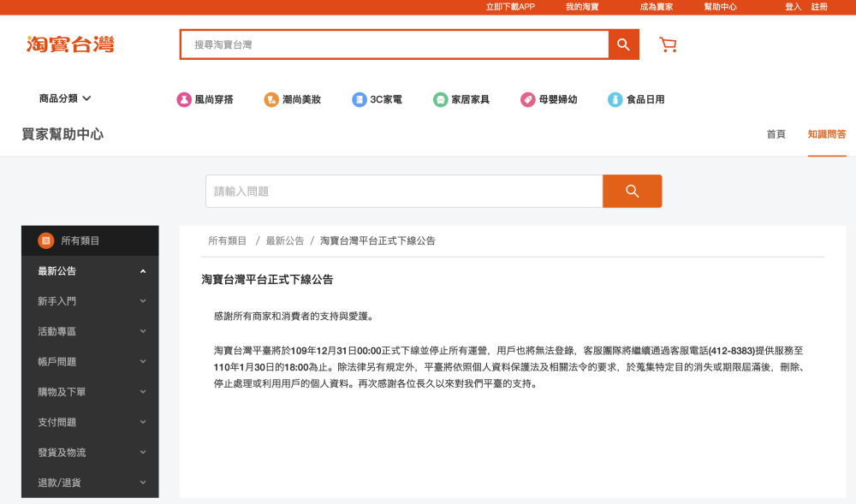Click the blue 3C家電 category icon
Image resolution: width=856 pixels, height=504 pixels.
(360, 99)
